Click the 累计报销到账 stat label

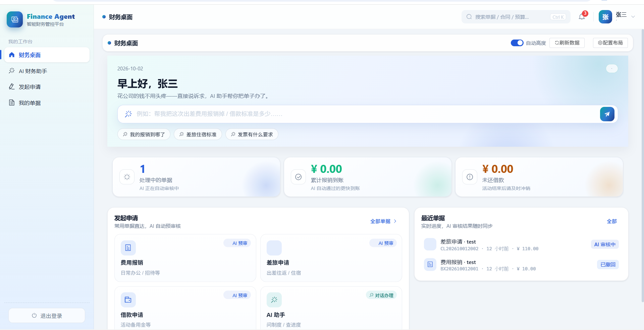[x=327, y=180]
